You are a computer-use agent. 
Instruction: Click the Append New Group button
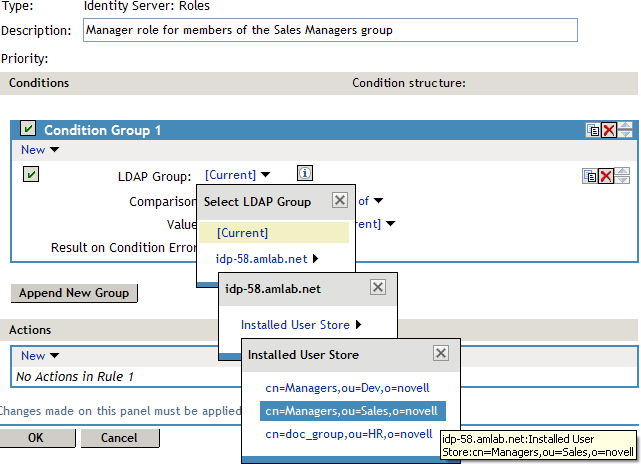[73, 293]
